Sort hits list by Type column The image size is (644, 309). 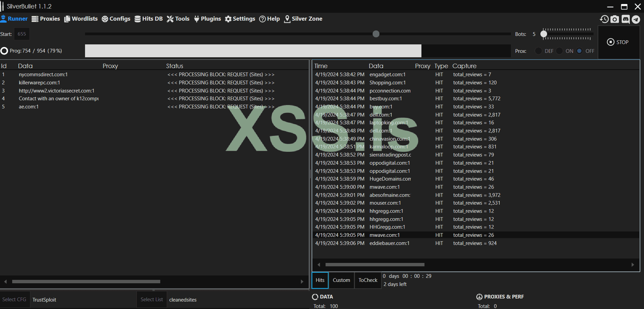point(441,66)
